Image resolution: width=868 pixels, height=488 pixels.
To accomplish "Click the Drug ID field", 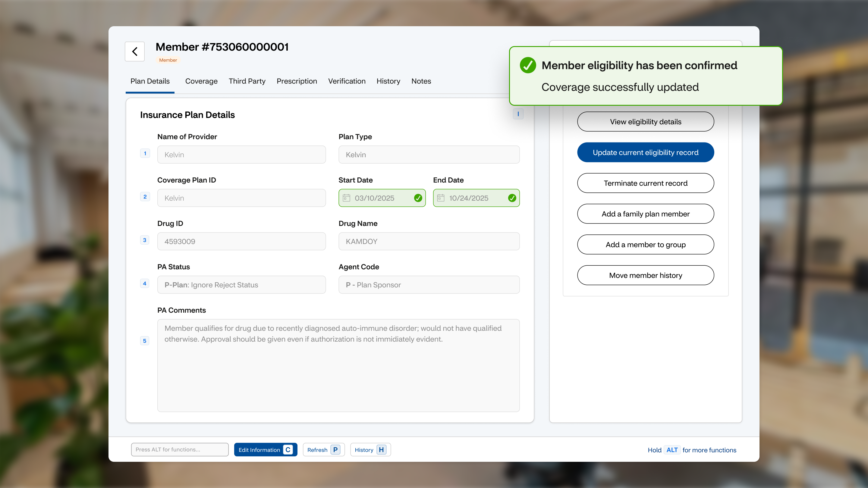I will tap(242, 241).
